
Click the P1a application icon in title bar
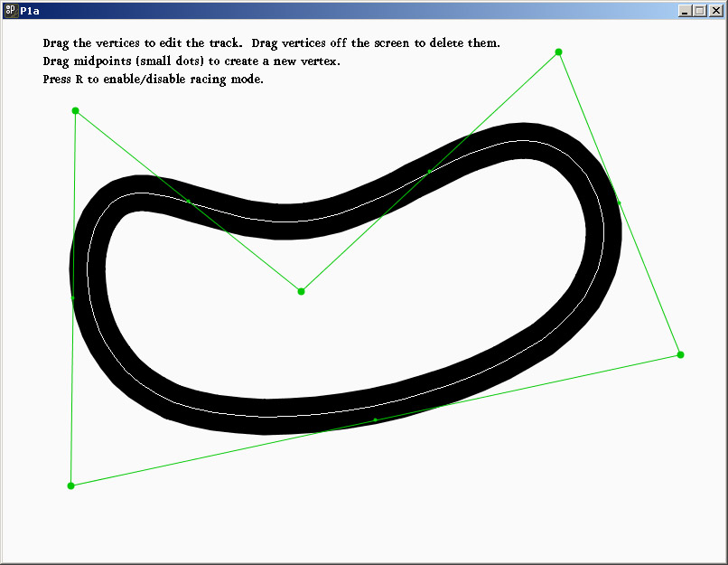tap(11, 10)
